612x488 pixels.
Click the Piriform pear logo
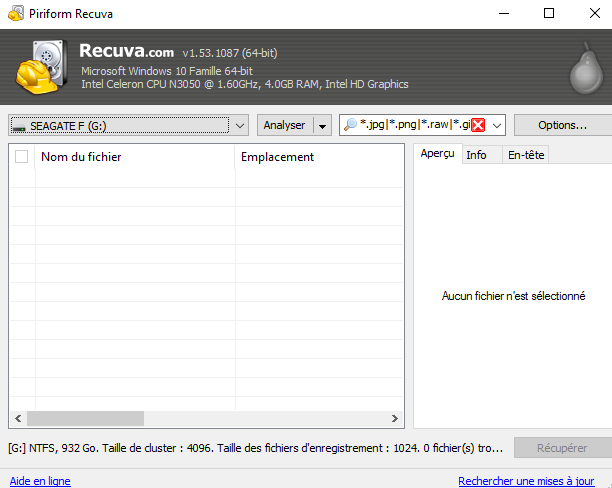pyautogui.click(x=586, y=69)
